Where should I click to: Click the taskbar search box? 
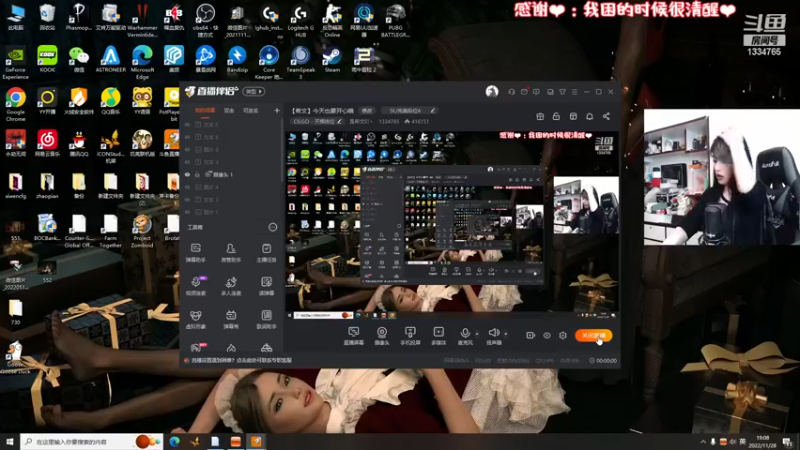(x=91, y=441)
